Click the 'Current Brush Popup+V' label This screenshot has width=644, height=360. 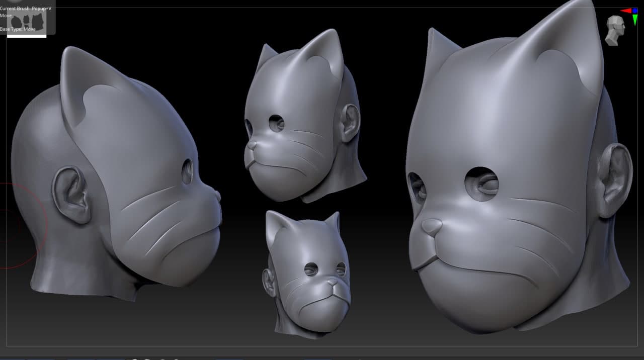click(x=26, y=9)
